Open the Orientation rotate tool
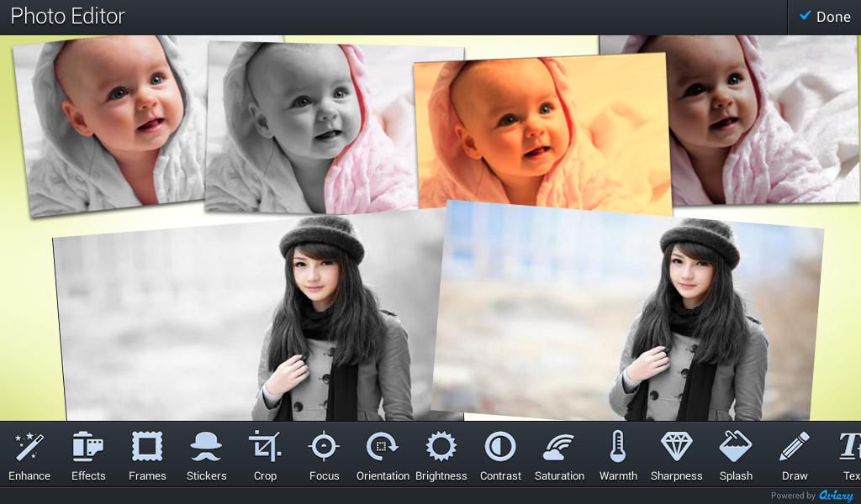 pos(383,455)
